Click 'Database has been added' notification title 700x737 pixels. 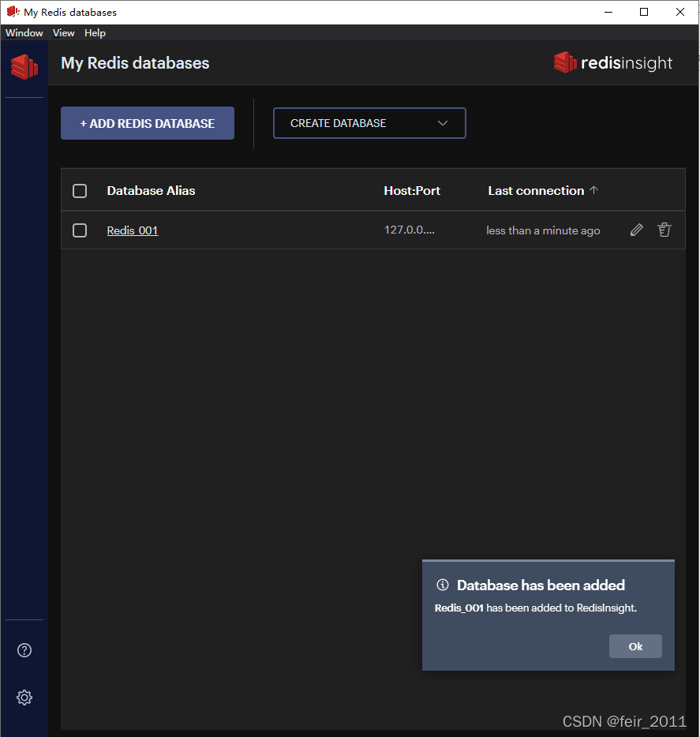pos(541,585)
